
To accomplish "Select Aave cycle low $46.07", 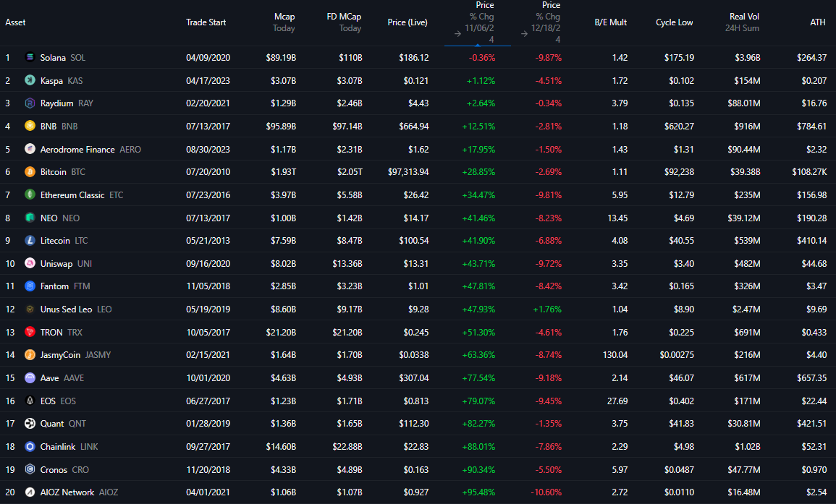I will coord(681,377).
